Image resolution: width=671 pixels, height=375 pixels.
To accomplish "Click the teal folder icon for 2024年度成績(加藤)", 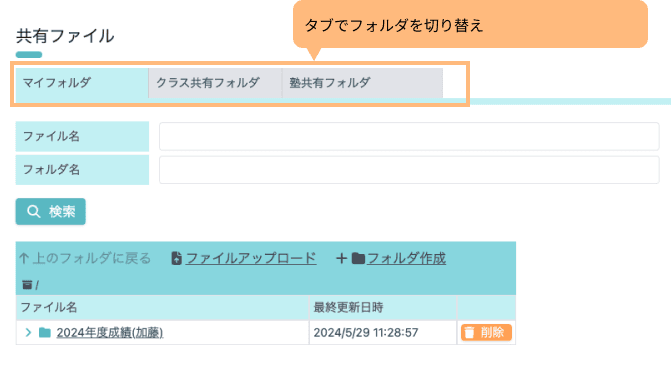I will click(x=45, y=332).
